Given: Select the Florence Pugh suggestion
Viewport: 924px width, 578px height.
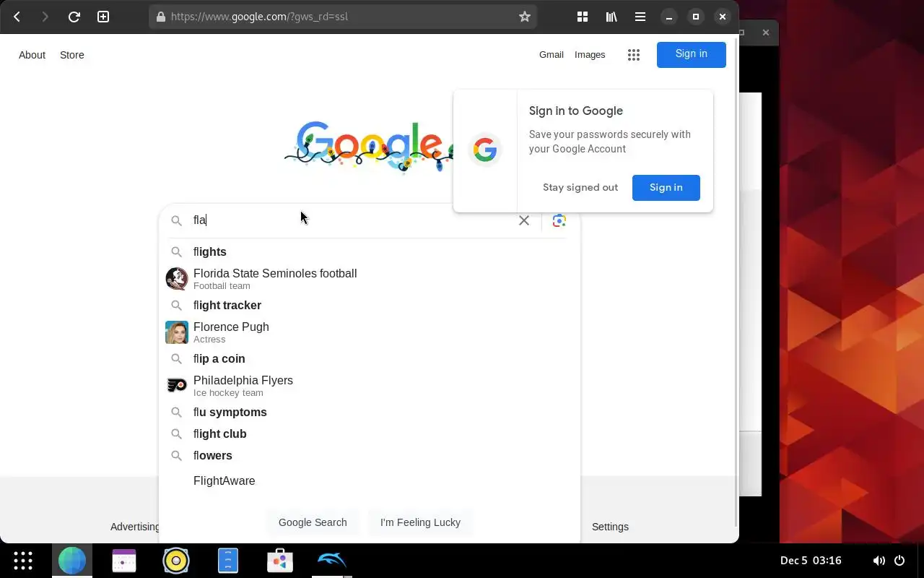Looking at the screenshot, I should (370, 332).
